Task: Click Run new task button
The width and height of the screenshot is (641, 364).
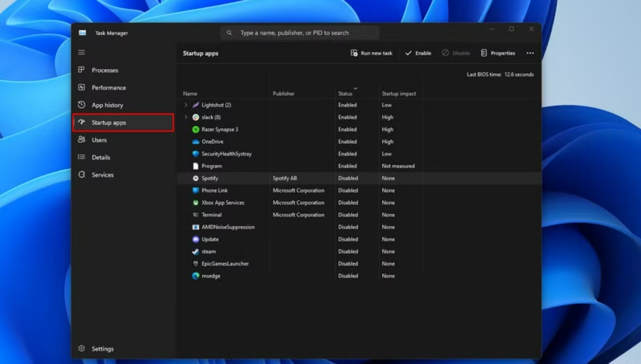Action: (x=372, y=53)
